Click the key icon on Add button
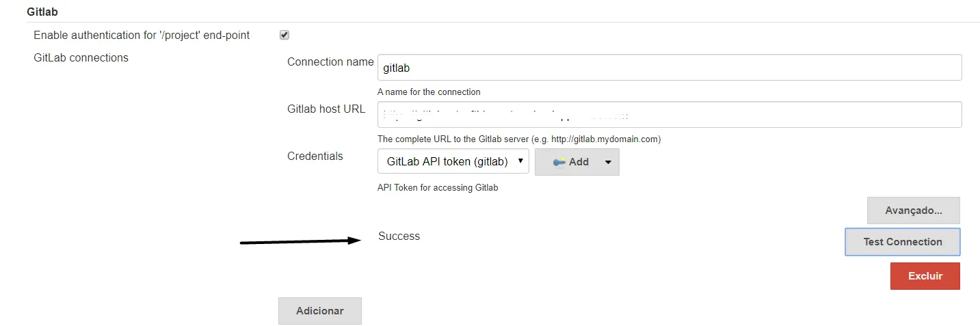Screen dimensions: 980x326 coord(559,163)
